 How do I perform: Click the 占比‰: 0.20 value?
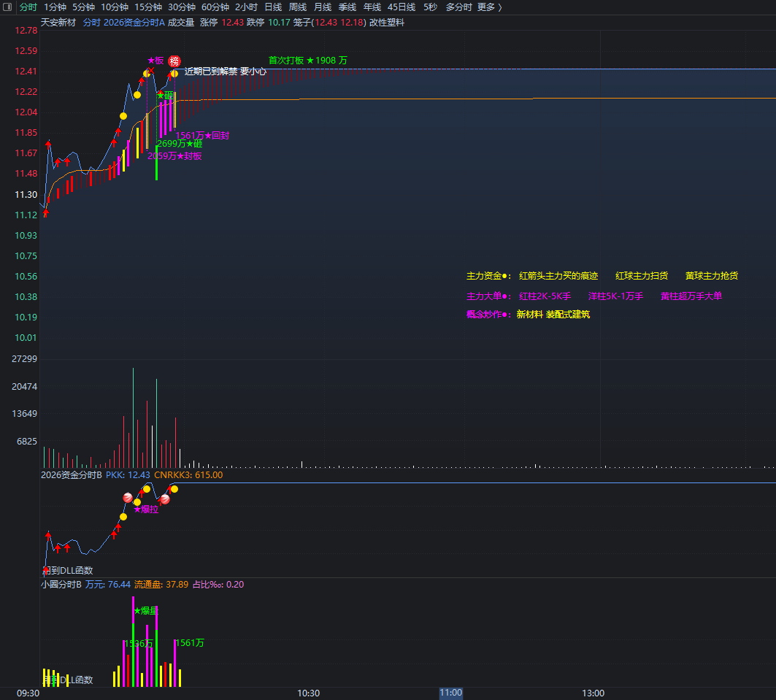point(218,584)
